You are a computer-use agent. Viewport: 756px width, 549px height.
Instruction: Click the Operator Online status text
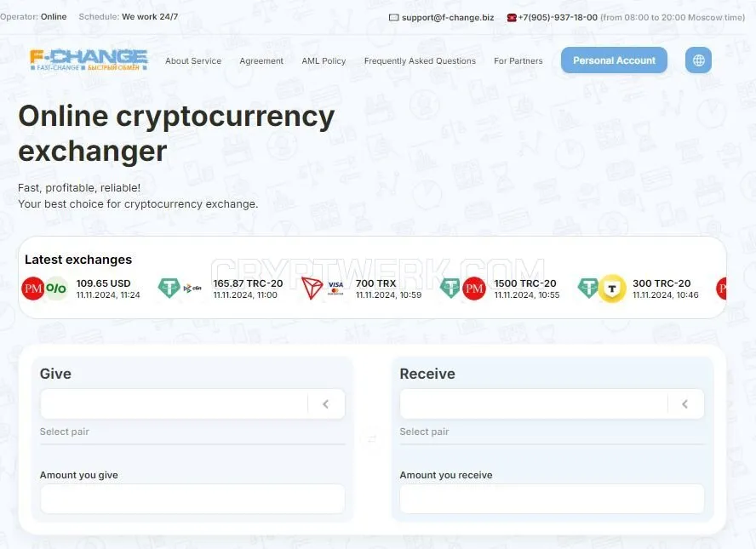34,16
